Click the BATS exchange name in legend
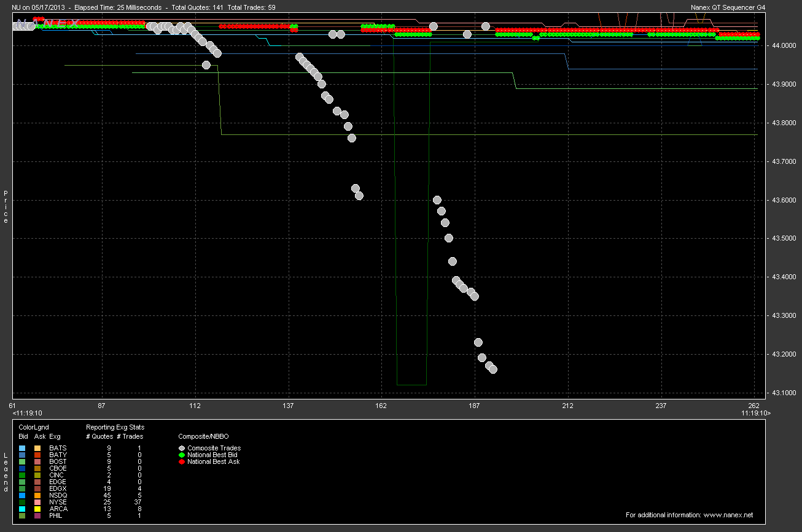 click(x=58, y=449)
